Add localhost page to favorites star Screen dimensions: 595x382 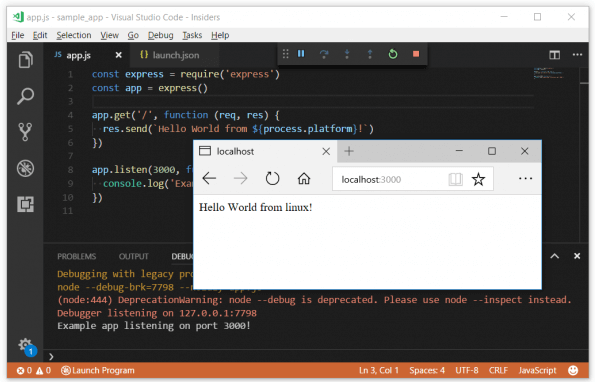pos(478,179)
